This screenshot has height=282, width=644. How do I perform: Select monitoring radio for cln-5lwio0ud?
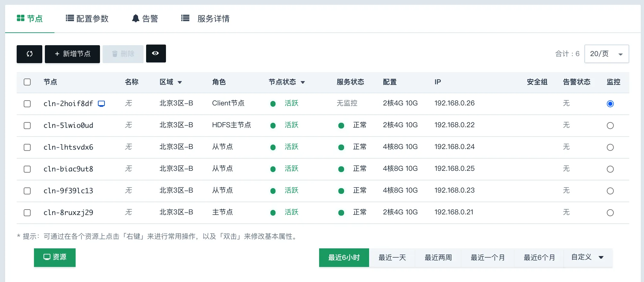tap(610, 126)
